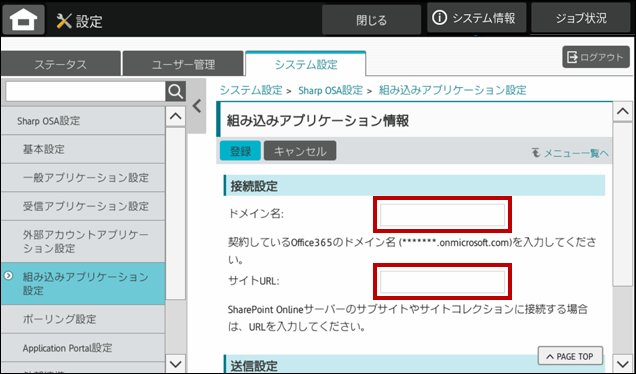Image resolution: width=636 pixels, height=374 pixels.
Task: Click 閉じる to close settings
Action: click(x=372, y=20)
